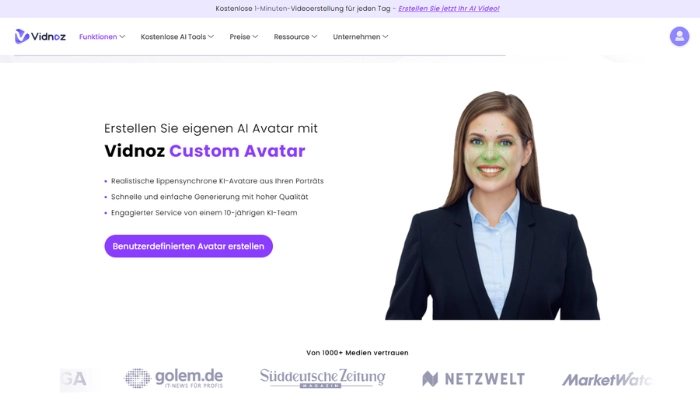Open the user account profile icon
The height and width of the screenshot is (400, 700).
coord(679,37)
